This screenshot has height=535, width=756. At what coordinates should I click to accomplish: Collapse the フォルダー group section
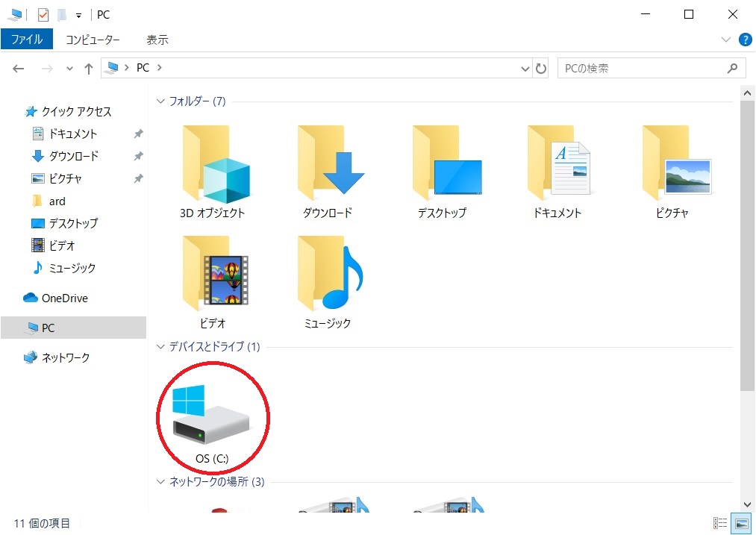pos(160,101)
